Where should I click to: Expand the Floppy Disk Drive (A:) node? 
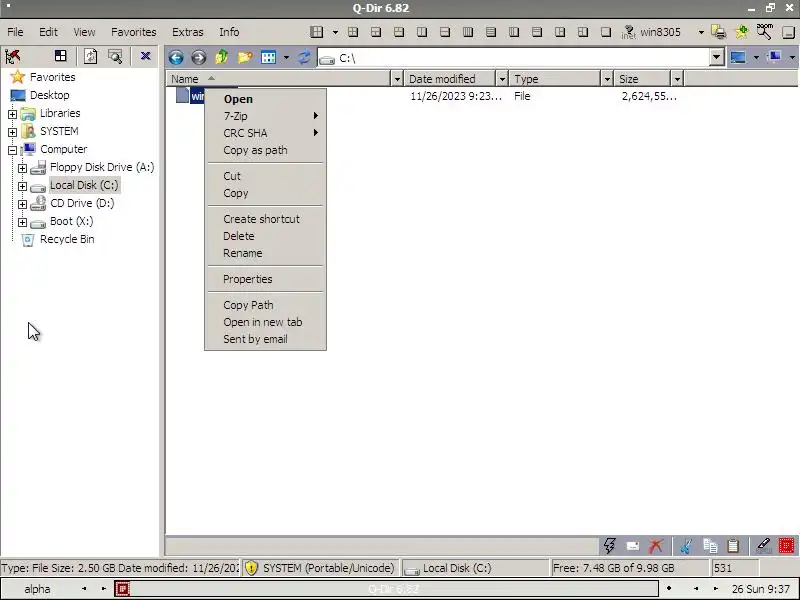point(22,168)
